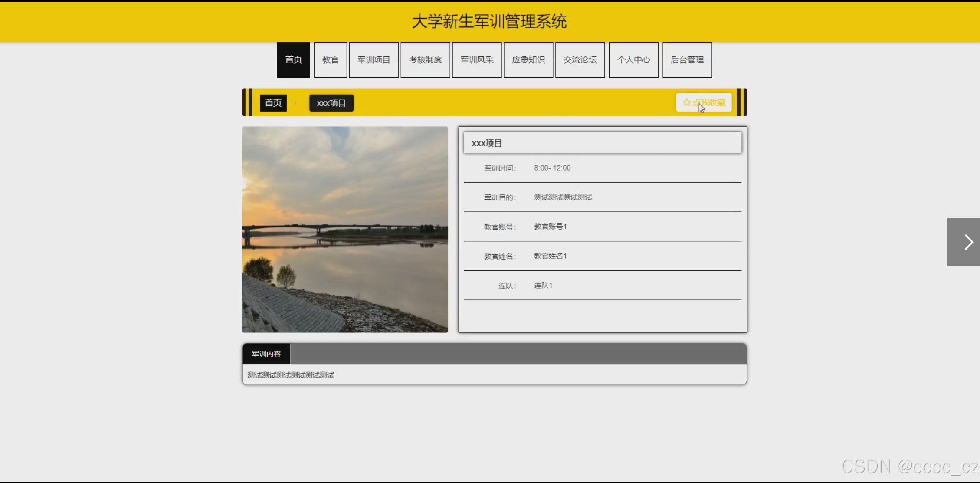Click the bridge sunset project image
This screenshot has height=483, width=980.
click(345, 230)
